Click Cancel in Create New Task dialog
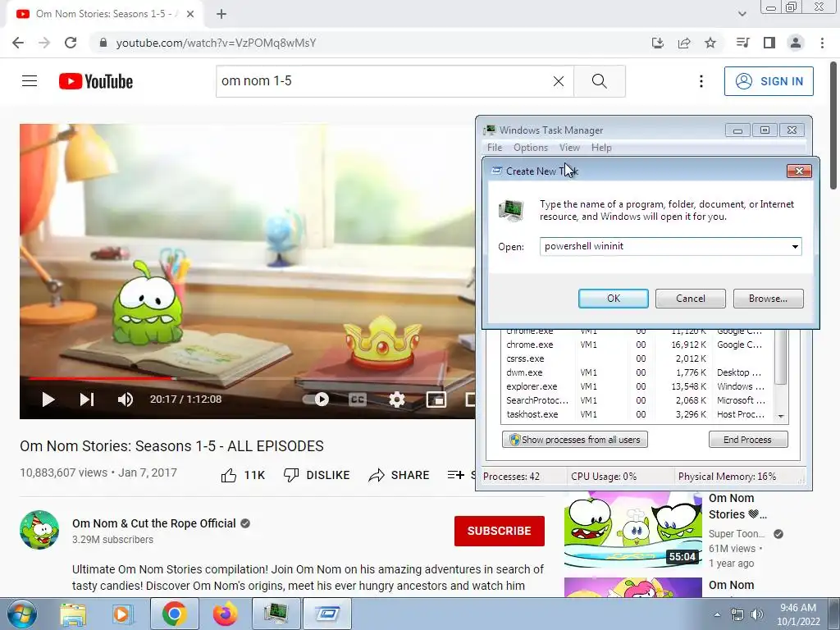The height and width of the screenshot is (630, 840). [x=691, y=299]
